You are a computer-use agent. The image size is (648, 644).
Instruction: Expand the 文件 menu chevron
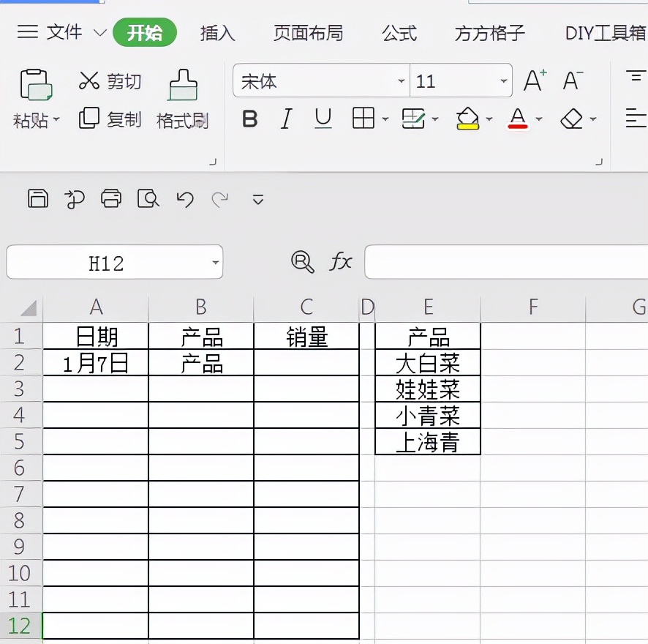pyautogui.click(x=100, y=33)
